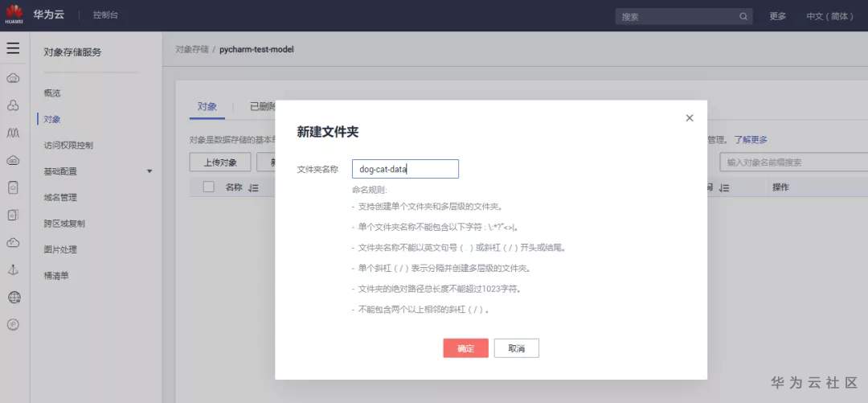Click the 华为云 brand text
The width and height of the screenshot is (868, 403).
[x=49, y=15]
